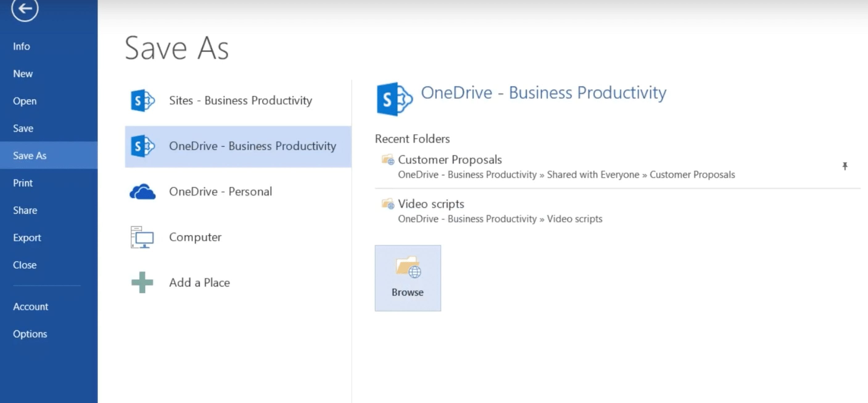Open the Export page

click(x=27, y=238)
